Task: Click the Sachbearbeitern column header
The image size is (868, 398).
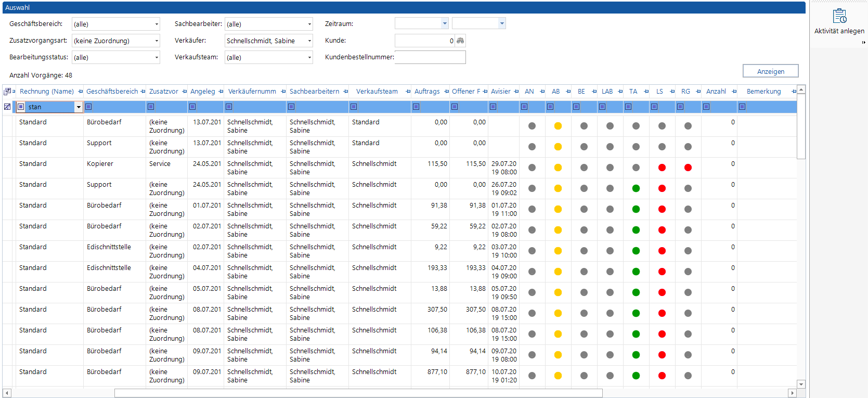Action: (x=314, y=92)
